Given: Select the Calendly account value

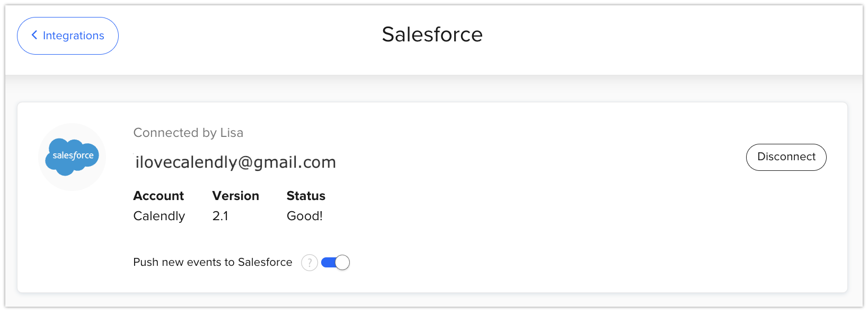Looking at the screenshot, I should (159, 216).
